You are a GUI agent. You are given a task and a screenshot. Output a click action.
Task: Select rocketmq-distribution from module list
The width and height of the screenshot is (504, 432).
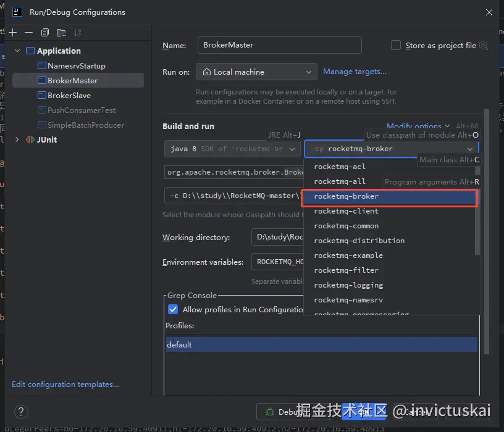[x=389, y=241]
